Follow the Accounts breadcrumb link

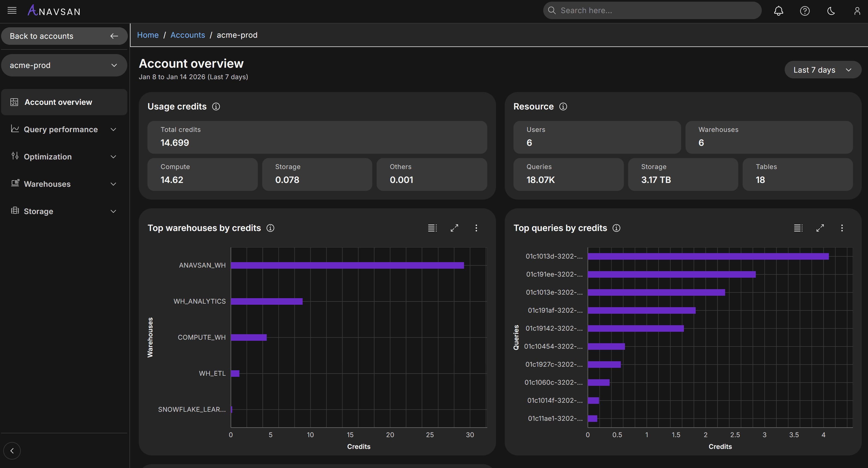tap(187, 35)
